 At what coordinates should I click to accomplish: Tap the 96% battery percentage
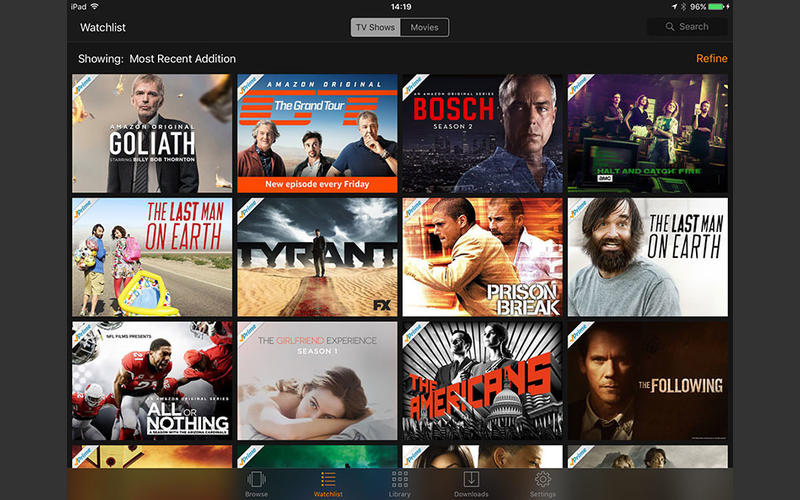coord(698,7)
